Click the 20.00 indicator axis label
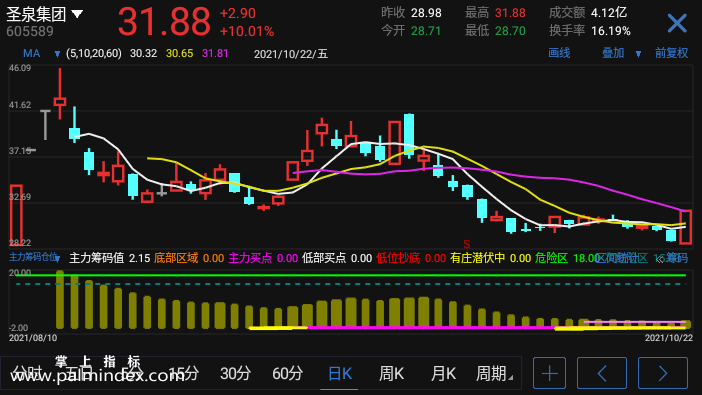 (20, 273)
